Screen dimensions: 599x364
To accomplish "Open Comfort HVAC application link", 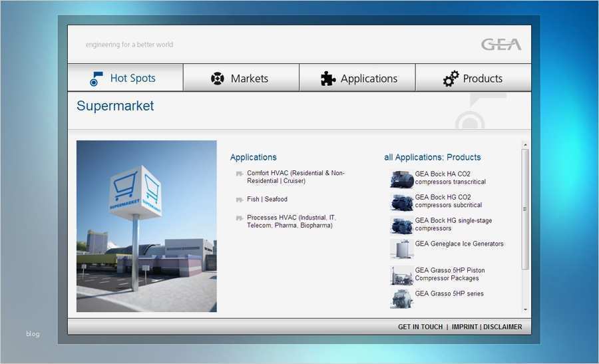I will point(296,177).
